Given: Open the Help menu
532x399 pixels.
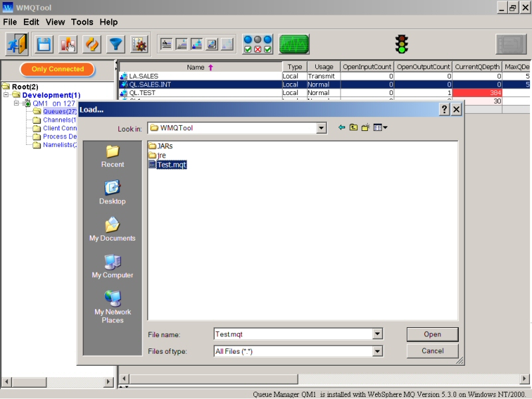Looking at the screenshot, I should tap(108, 22).
